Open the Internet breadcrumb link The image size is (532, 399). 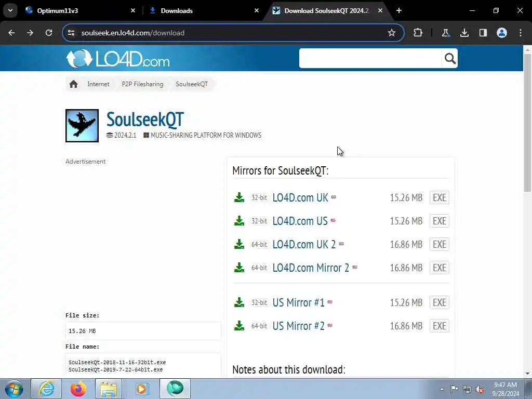coord(98,84)
